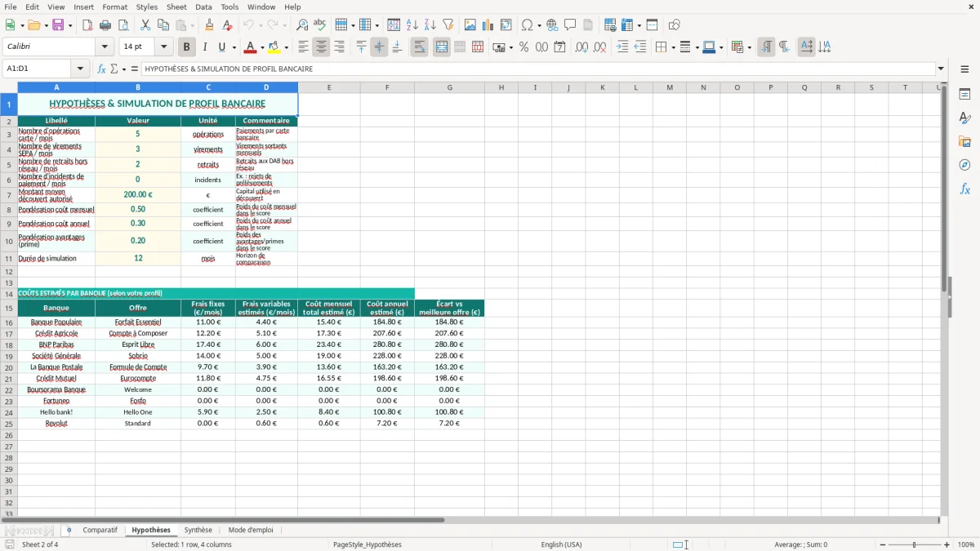Click the formula input line

[538, 69]
